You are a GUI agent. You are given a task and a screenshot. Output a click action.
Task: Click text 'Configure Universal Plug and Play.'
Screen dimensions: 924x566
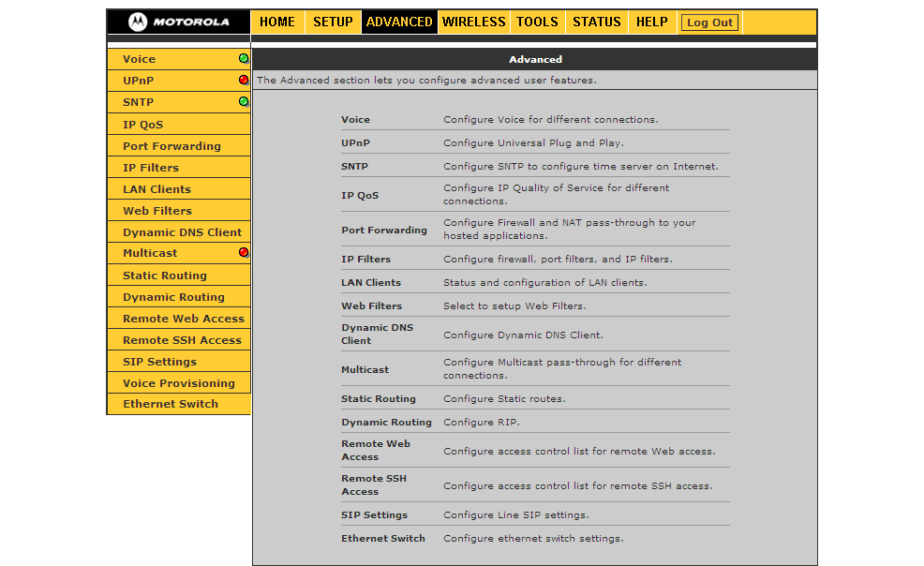(534, 143)
